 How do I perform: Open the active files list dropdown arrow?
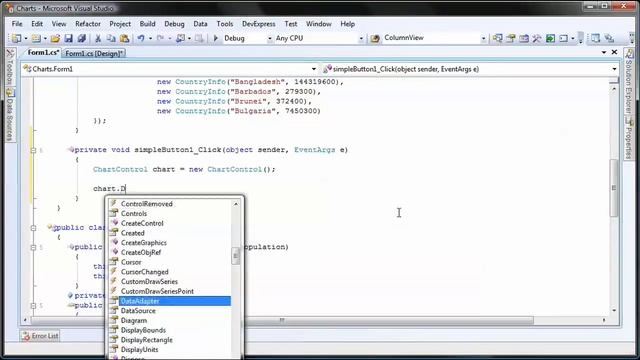(604, 53)
